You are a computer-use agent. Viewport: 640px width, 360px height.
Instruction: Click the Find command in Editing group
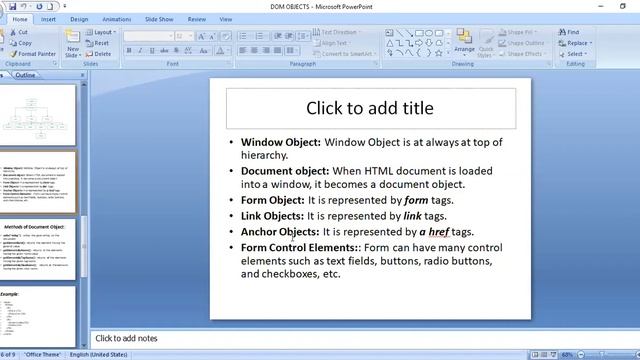tap(569, 32)
